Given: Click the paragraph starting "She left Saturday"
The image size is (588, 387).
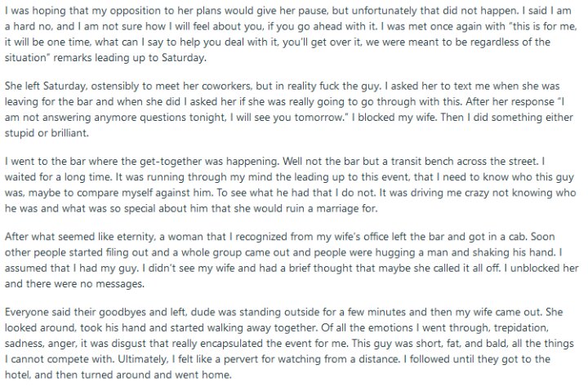Looking at the screenshot, I should (x=289, y=109).
